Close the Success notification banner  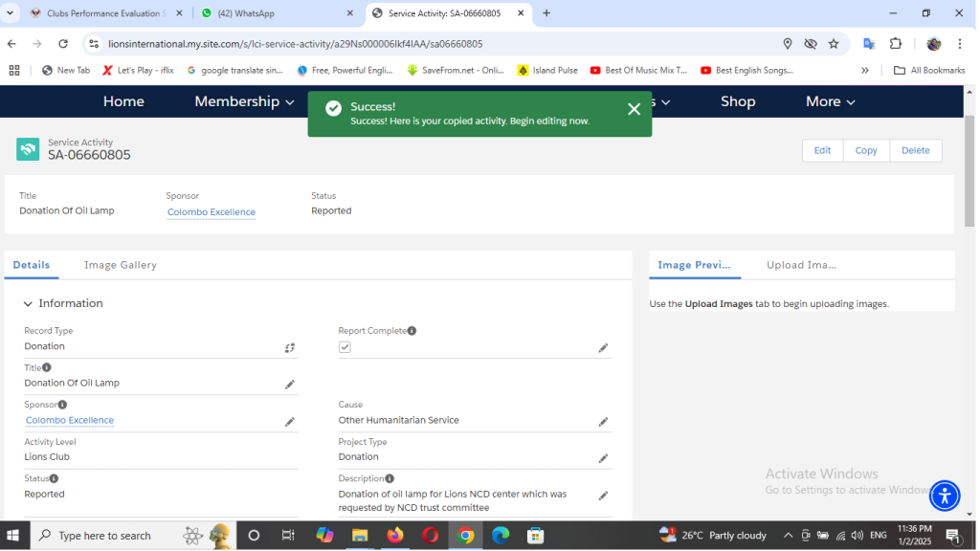(x=635, y=109)
